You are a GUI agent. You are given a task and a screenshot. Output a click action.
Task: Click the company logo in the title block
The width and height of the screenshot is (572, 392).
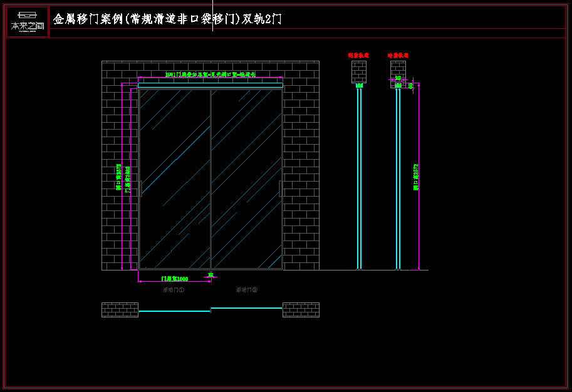tap(28, 22)
